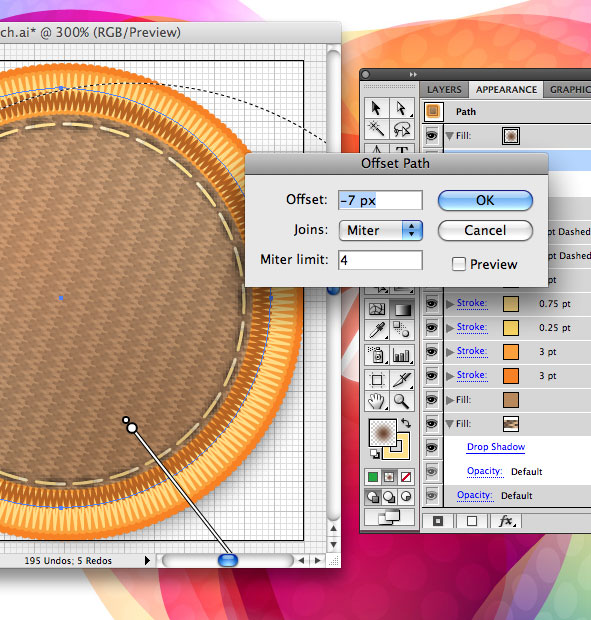
Task: Click the Fill box in the tools panel
Action: pyautogui.click(x=383, y=433)
